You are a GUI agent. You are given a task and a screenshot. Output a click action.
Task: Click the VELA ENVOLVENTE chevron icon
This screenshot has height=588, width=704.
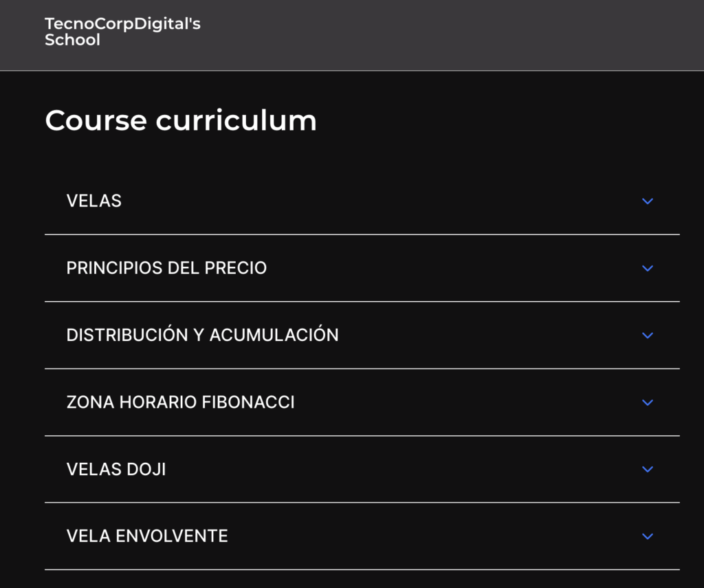click(x=648, y=536)
